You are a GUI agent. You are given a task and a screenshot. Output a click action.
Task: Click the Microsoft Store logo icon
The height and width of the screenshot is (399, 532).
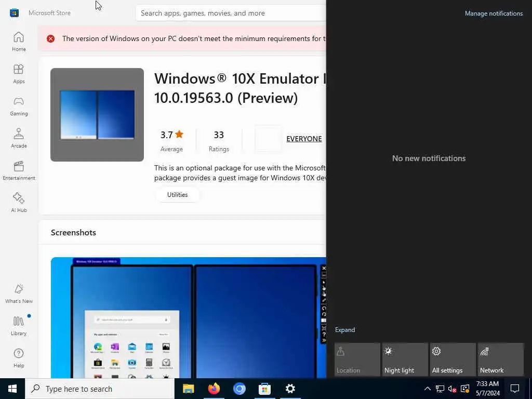[14, 13]
